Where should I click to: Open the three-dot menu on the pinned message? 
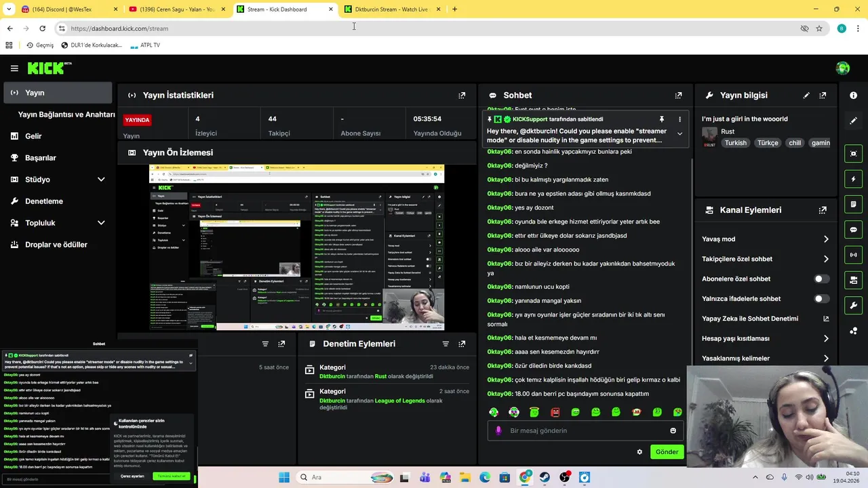pyautogui.click(x=679, y=119)
